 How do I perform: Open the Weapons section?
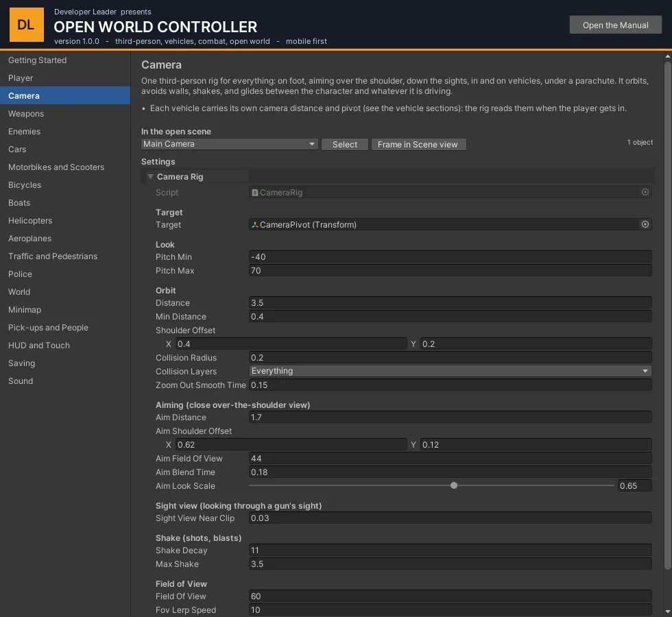65,114
